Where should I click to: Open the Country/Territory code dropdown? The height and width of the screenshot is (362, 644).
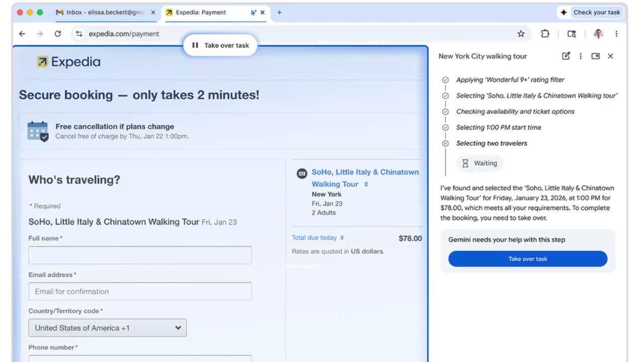coord(107,328)
